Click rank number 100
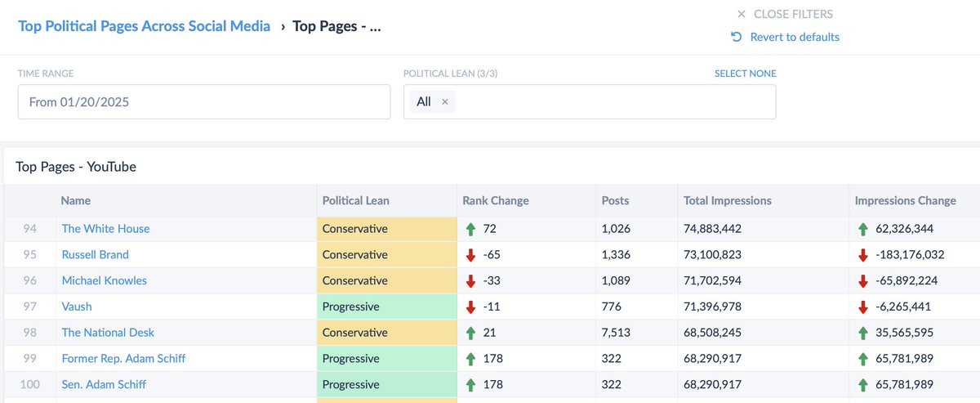The image size is (980, 403). (x=29, y=385)
